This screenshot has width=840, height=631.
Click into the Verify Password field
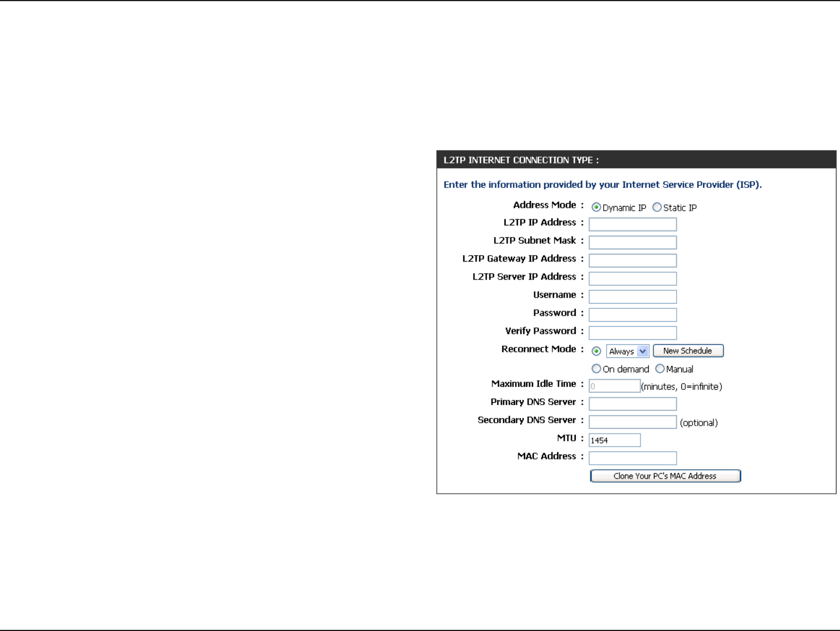pos(633,333)
